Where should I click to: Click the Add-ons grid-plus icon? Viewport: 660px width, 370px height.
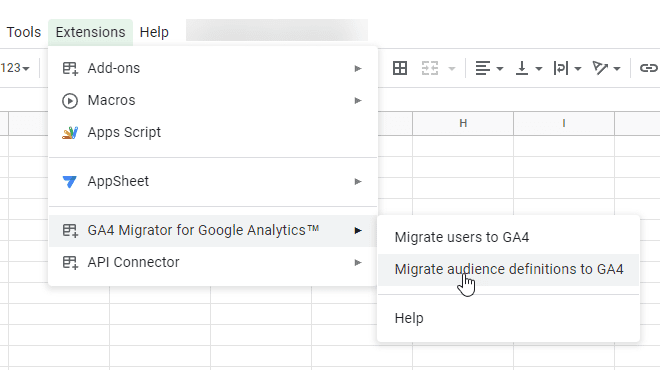coord(70,68)
